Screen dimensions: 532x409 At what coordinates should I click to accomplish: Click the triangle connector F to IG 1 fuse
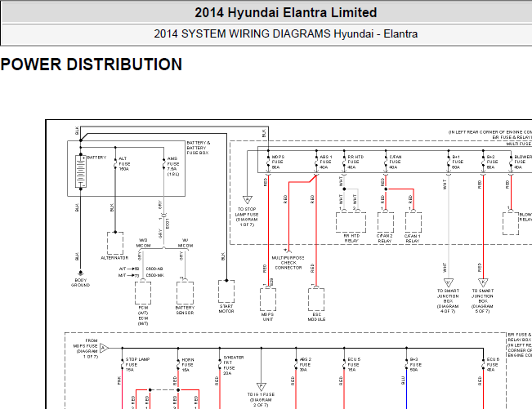tap(262, 387)
